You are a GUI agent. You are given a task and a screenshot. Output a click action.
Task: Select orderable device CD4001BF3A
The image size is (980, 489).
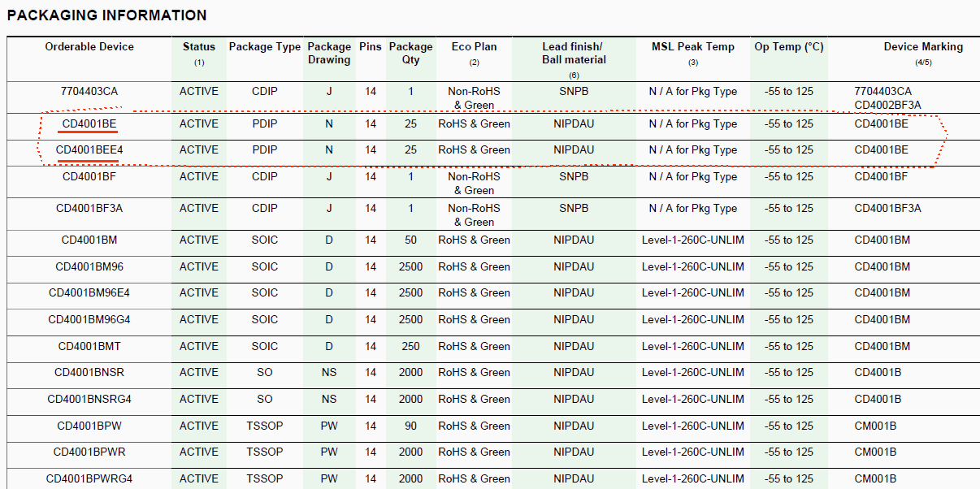coord(89,209)
